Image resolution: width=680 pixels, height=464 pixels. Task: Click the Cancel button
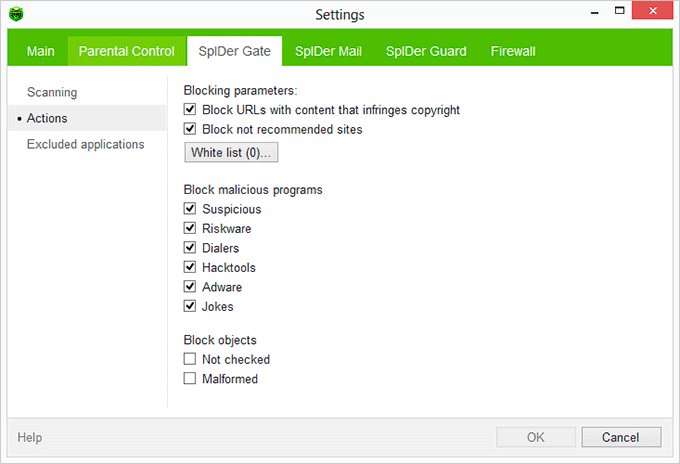[x=620, y=437]
